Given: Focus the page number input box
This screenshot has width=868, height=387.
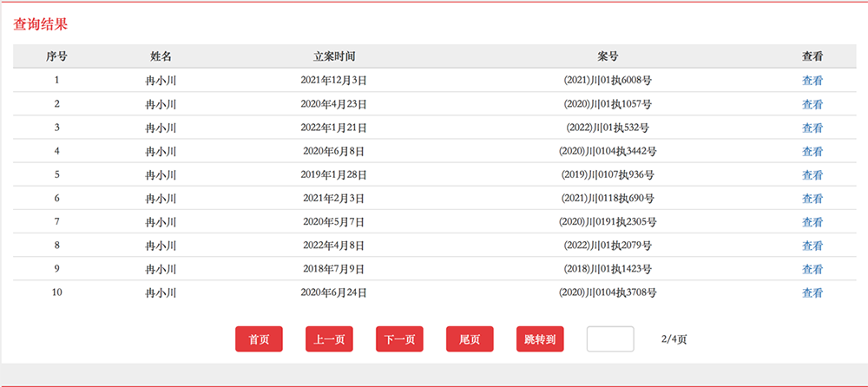Looking at the screenshot, I should tap(610, 338).
